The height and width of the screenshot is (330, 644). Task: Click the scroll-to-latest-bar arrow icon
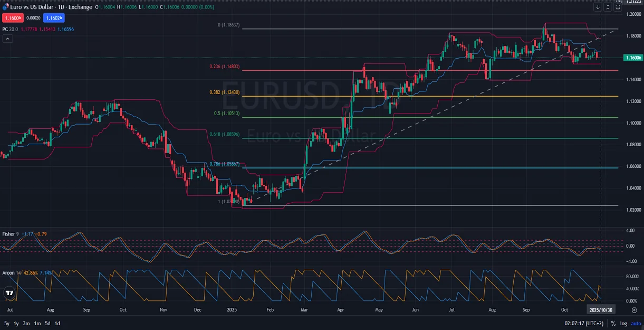click(x=598, y=7)
